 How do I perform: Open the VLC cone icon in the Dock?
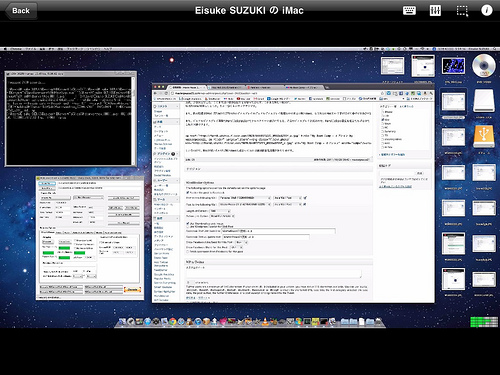pos(265,321)
